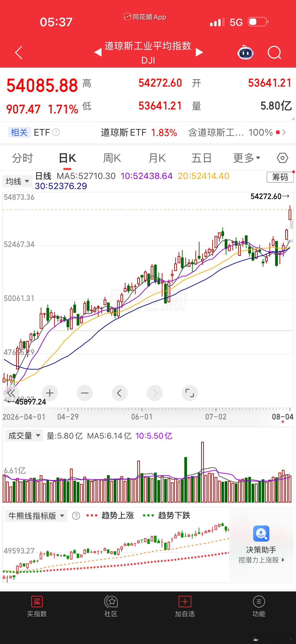This screenshot has height=644, width=296.
Task: Select the 日K tab
Action: pos(67,158)
